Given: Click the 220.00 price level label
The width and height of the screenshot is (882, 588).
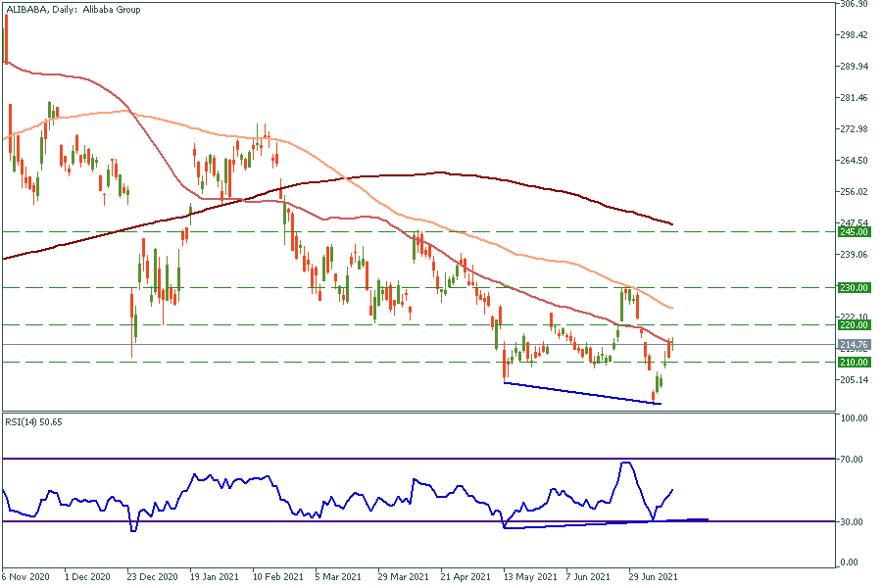Looking at the screenshot, I should [855, 324].
